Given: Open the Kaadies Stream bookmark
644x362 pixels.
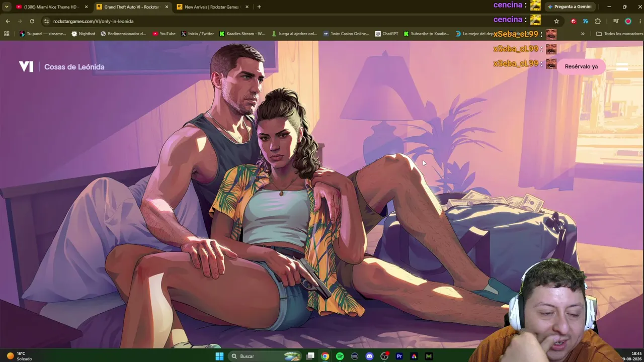Looking at the screenshot, I should click(242, 34).
